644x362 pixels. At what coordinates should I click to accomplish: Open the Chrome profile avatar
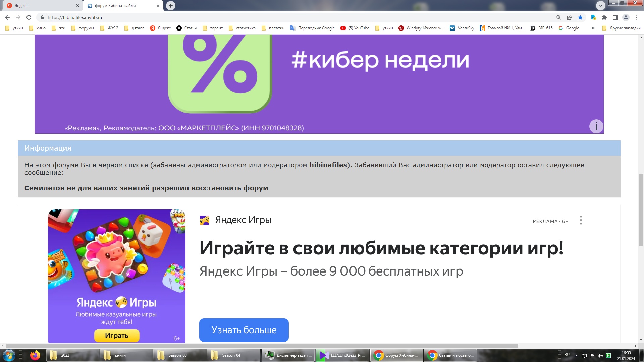pyautogui.click(x=626, y=17)
